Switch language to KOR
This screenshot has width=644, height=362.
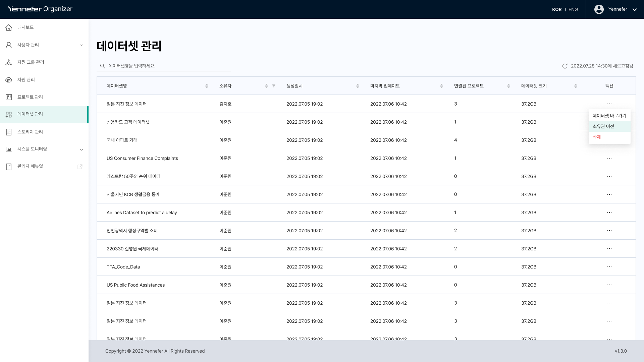(x=556, y=9)
